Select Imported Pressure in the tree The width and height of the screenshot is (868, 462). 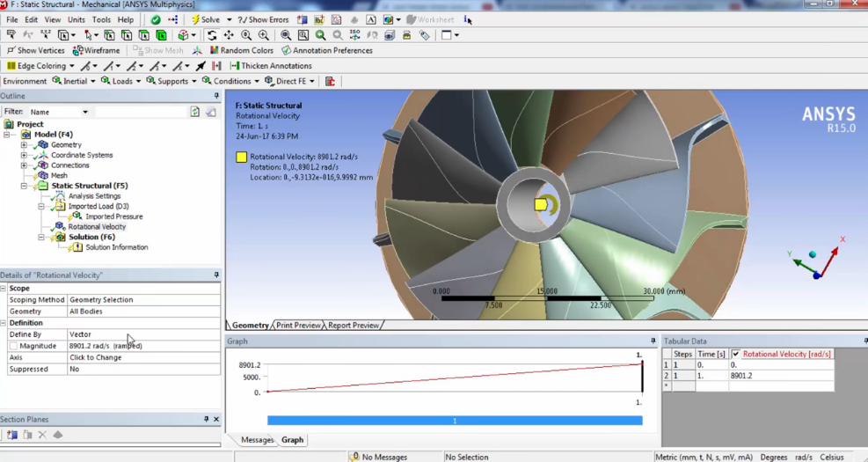tap(114, 216)
